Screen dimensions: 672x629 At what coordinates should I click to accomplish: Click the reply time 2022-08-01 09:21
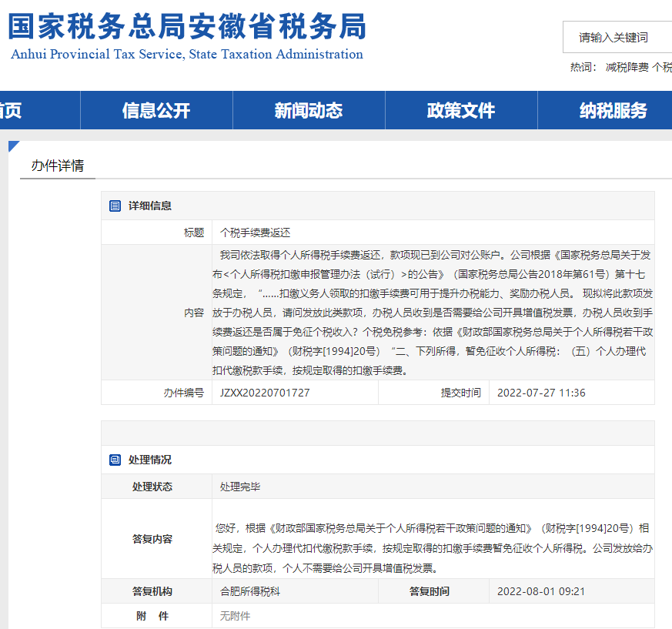(x=541, y=591)
